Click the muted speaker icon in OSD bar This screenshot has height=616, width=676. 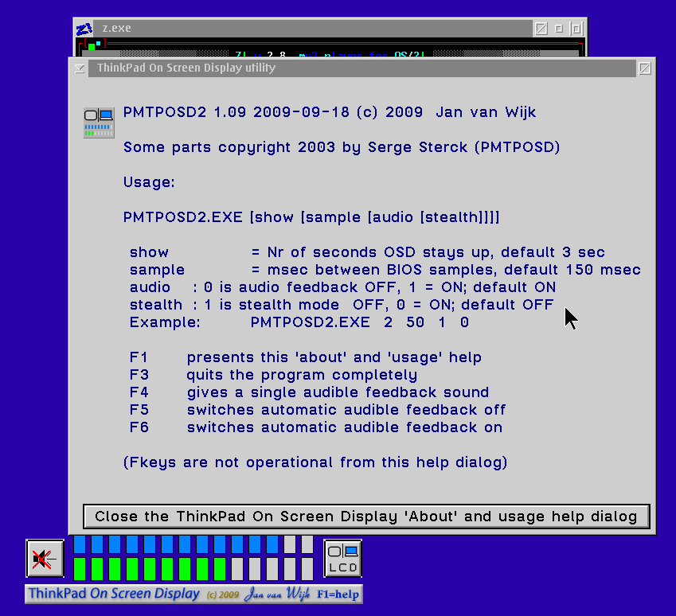pos(45,559)
